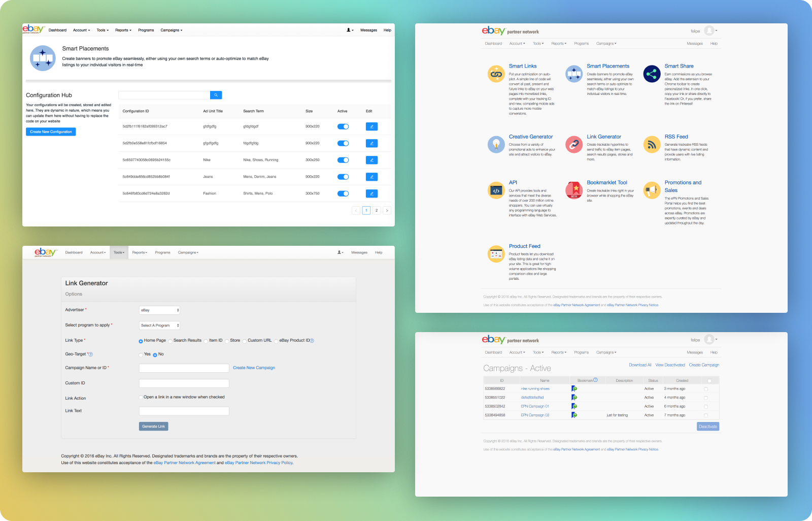Viewport: 812px width, 521px height.
Task: Click the Campaign Name or ID field
Action: point(184,368)
